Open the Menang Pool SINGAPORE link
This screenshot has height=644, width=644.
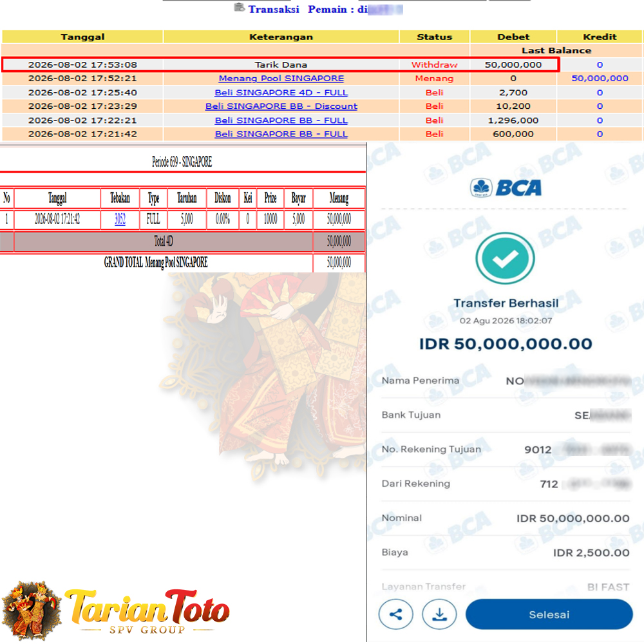(x=281, y=78)
